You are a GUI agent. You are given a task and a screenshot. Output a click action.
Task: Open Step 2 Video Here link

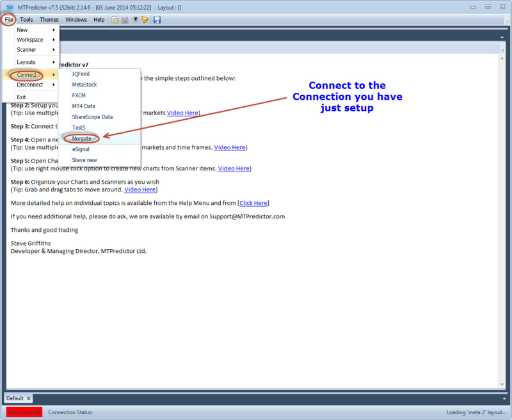click(182, 113)
